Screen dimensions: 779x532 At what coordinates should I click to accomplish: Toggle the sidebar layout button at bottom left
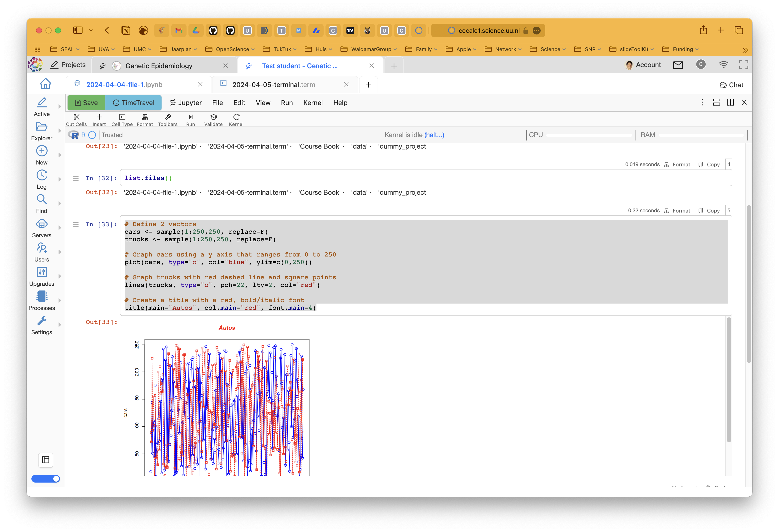click(46, 460)
